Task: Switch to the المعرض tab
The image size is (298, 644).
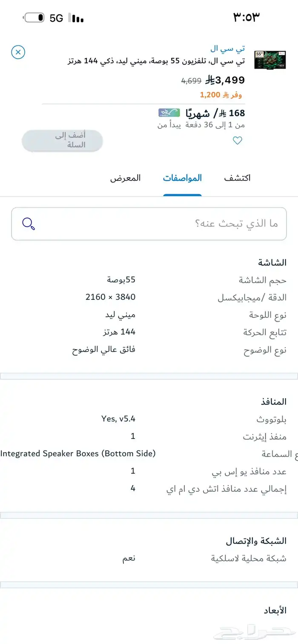Action: coord(126,178)
